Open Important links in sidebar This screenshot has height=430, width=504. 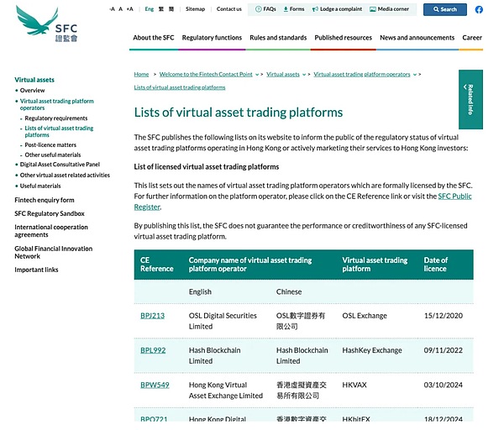click(36, 270)
